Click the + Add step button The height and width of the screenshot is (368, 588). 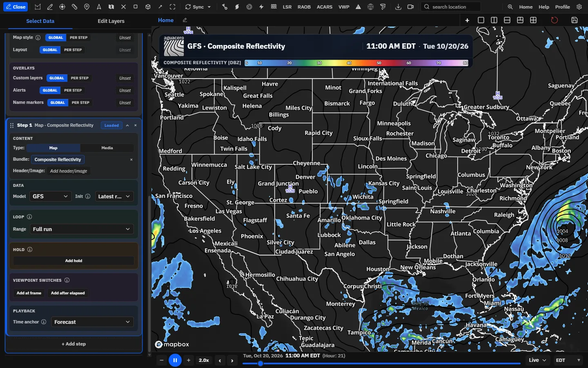pyautogui.click(x=73, y=344)
